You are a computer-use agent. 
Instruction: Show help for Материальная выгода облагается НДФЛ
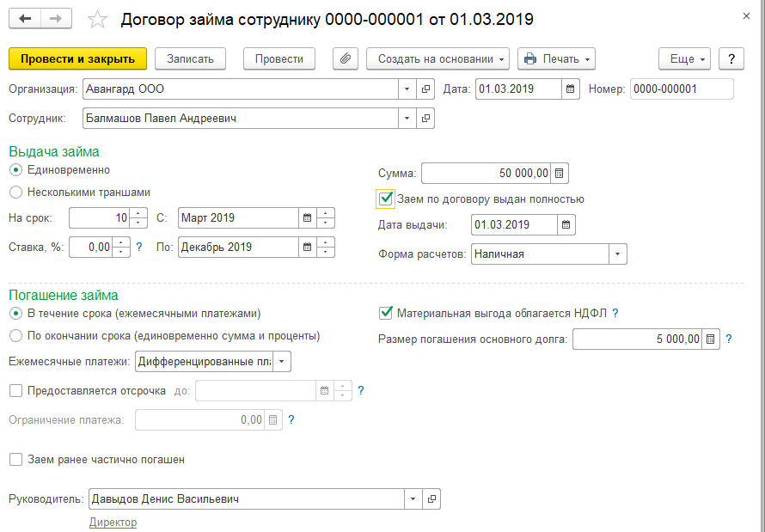point(615,313)
